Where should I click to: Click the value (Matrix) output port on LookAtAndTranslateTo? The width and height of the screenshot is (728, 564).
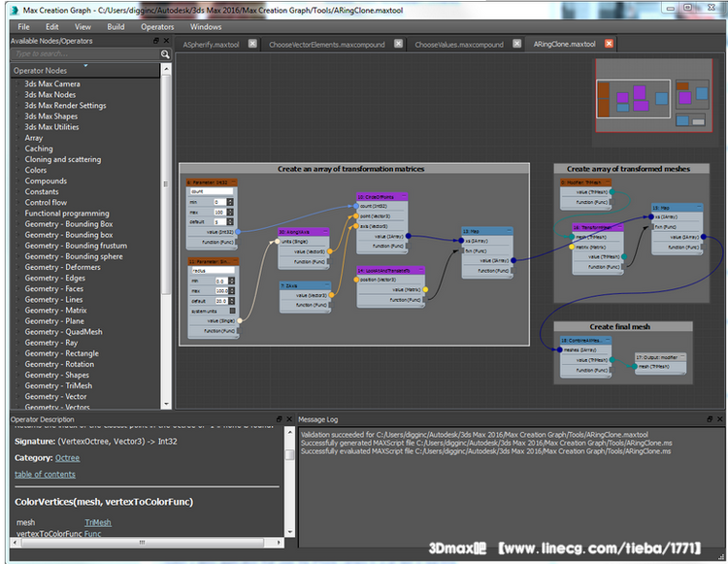coord(425,289)
